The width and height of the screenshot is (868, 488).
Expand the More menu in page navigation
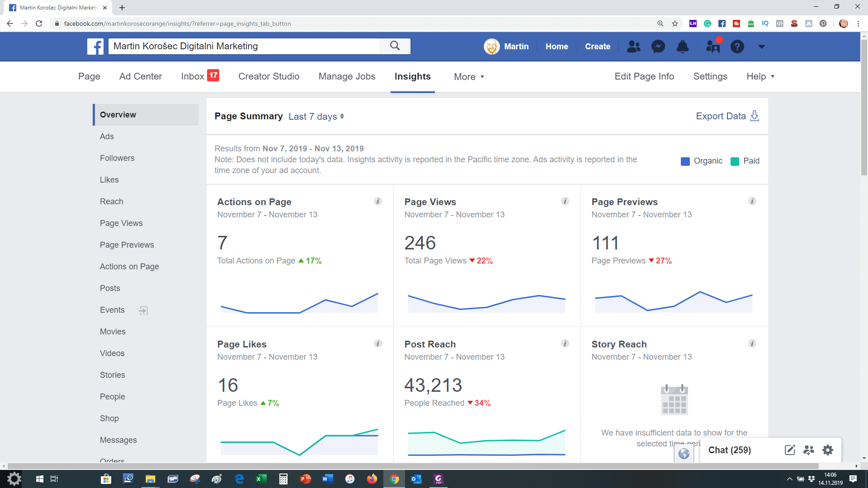[x=469, y=77]
